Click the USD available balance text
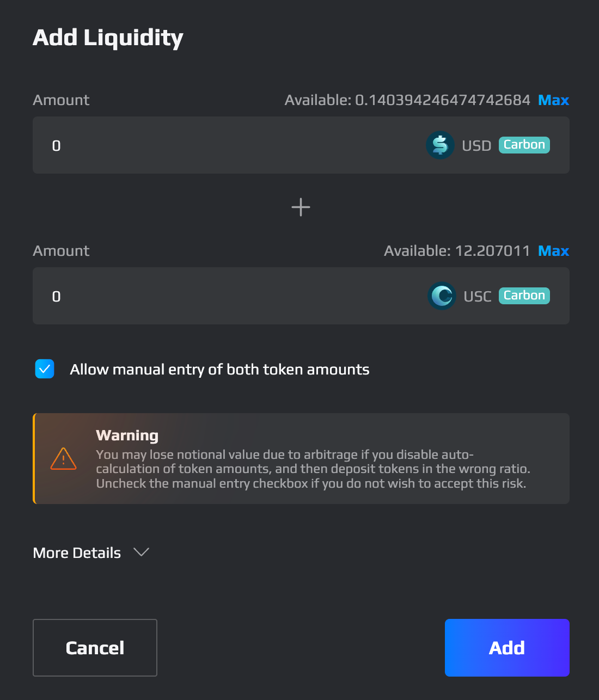 pyautogui.click(x=407, y=100)
